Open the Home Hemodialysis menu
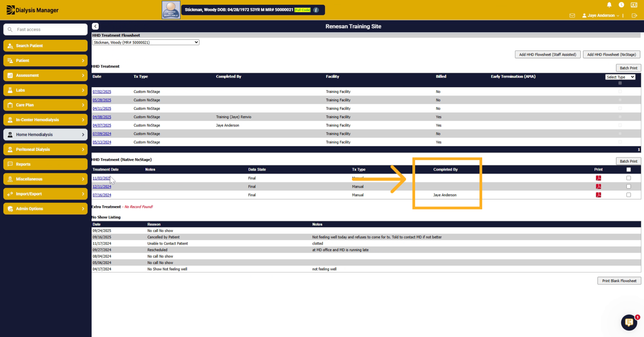The width and height of the screenshot is (644, 337). point(45,135)
